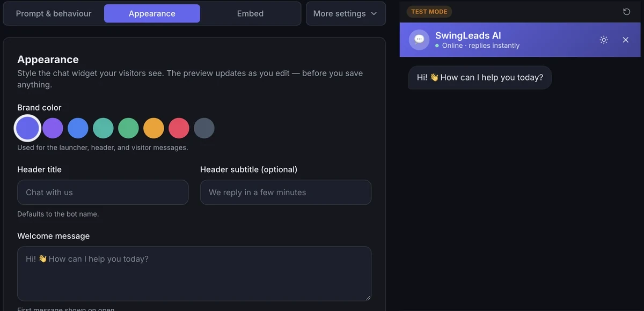
Task: Select the blue brand color swatch
Action: click(78, 128)
